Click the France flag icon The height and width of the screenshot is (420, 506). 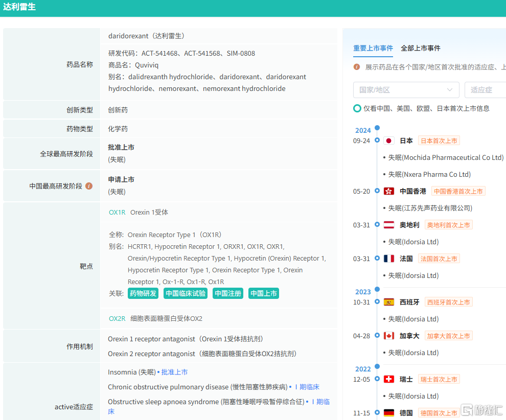coord(388,259)
